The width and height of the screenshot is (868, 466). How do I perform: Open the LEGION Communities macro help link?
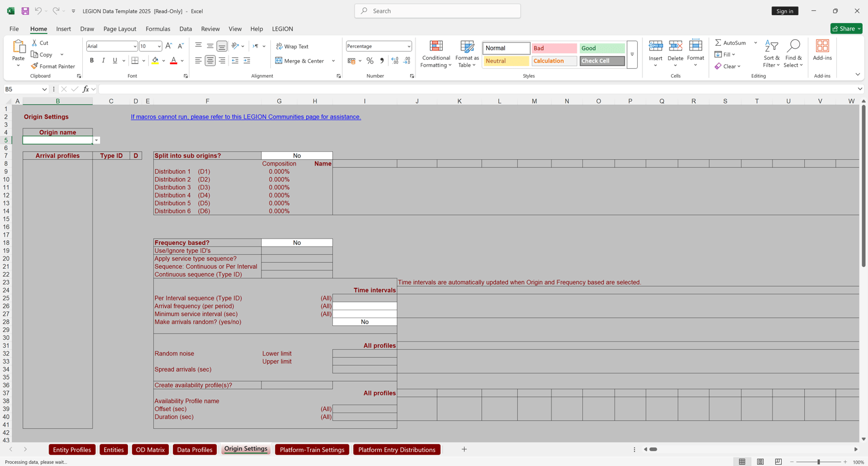point(246,117)
